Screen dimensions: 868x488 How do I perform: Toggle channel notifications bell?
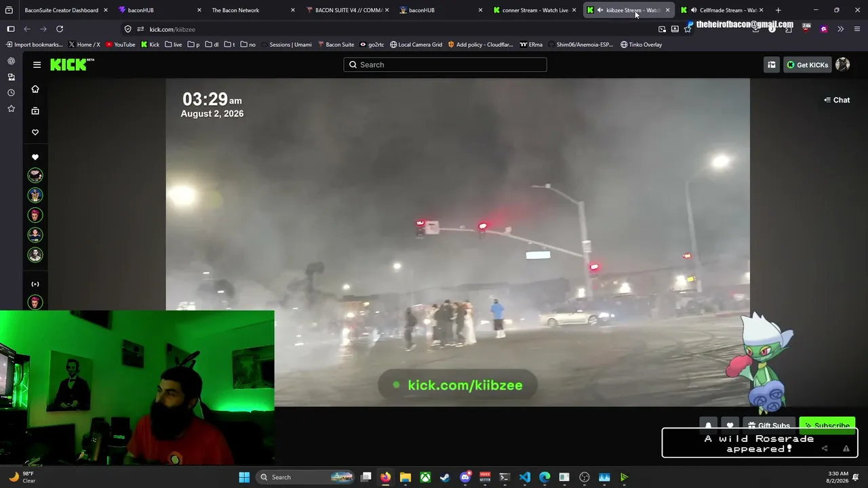click(x=708, y=426)
